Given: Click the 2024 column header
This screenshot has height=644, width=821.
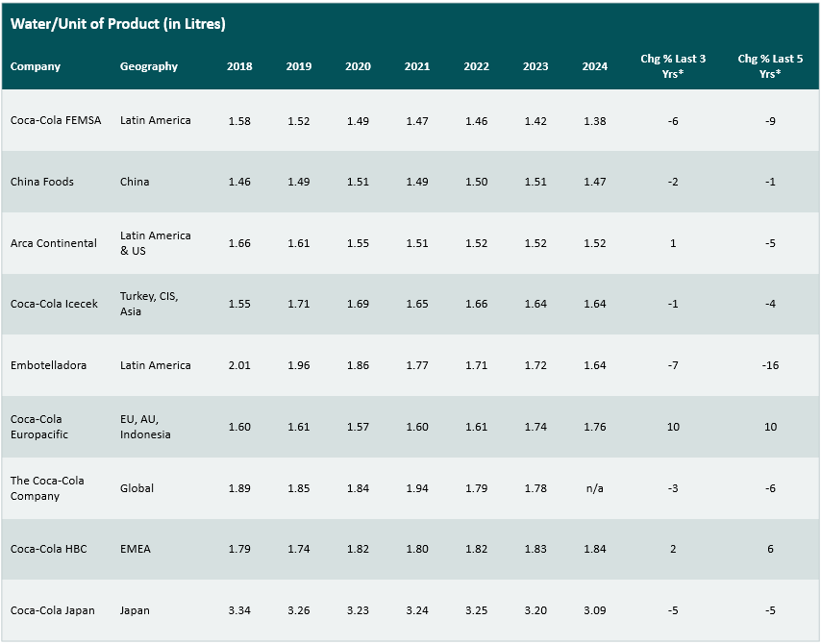Looking at the screenshot, I should click(x=595, y=66).
